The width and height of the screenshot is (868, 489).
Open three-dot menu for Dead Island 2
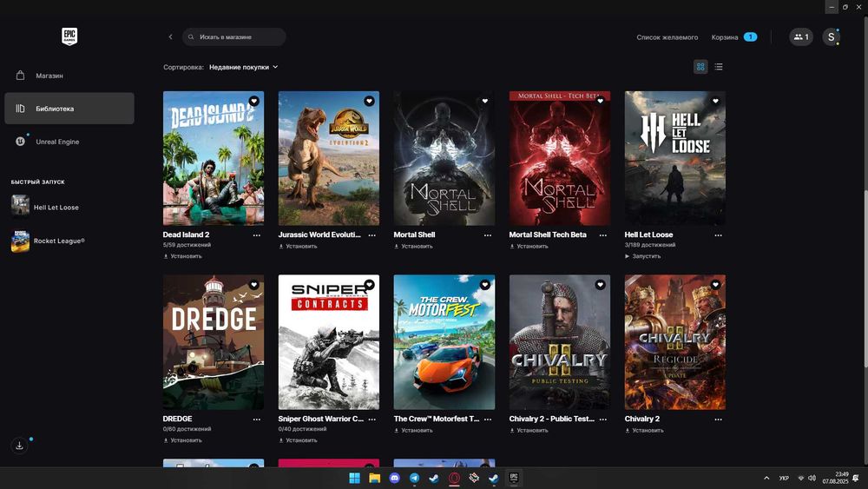257,235
